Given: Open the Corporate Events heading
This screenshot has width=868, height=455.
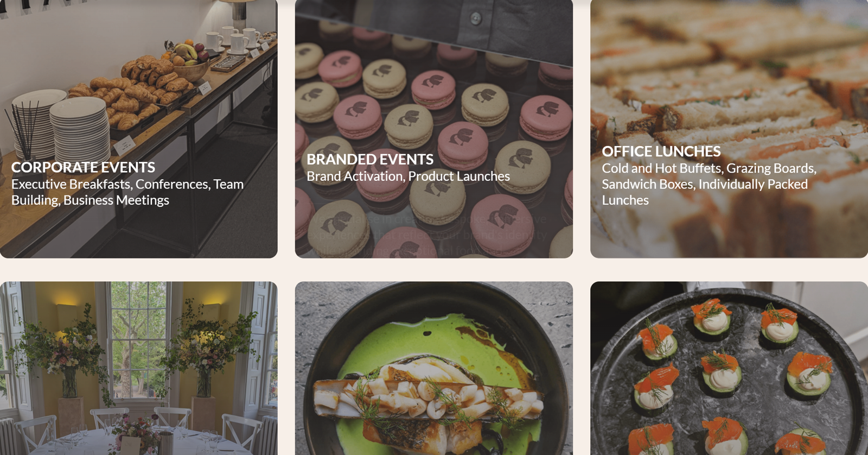Looking at the screenshot, I should coord(83,167).
